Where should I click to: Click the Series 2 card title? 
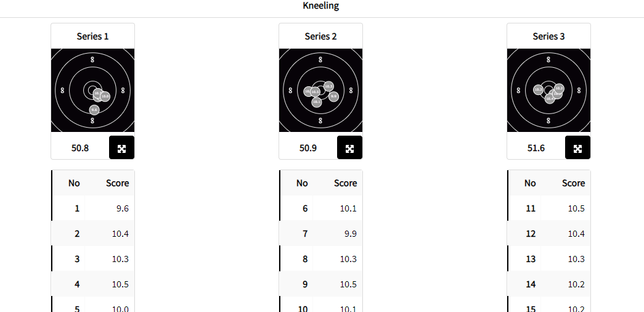coord(320,36)
